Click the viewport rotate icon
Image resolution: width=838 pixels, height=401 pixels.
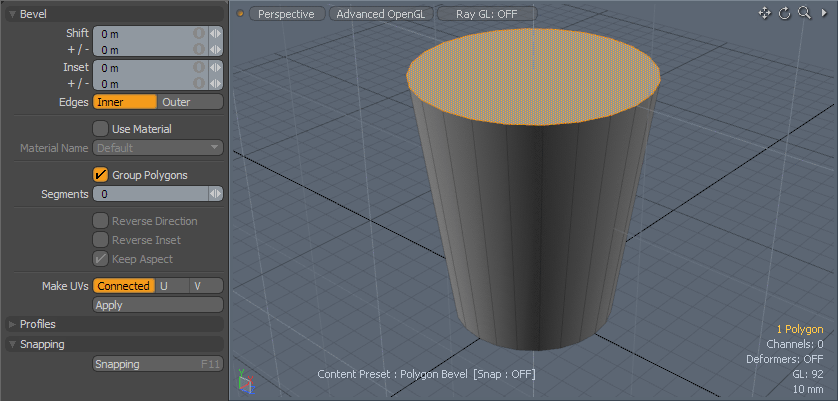coord(785,13)
